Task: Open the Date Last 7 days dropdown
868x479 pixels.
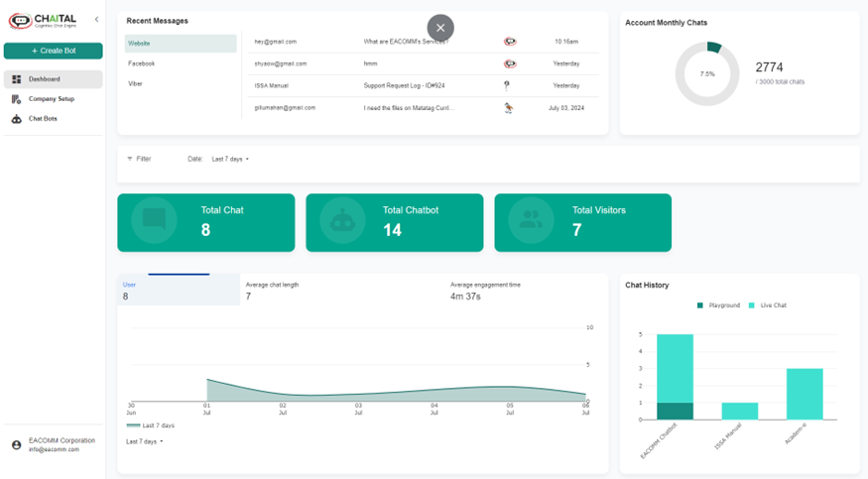Action: pos(230,159)
